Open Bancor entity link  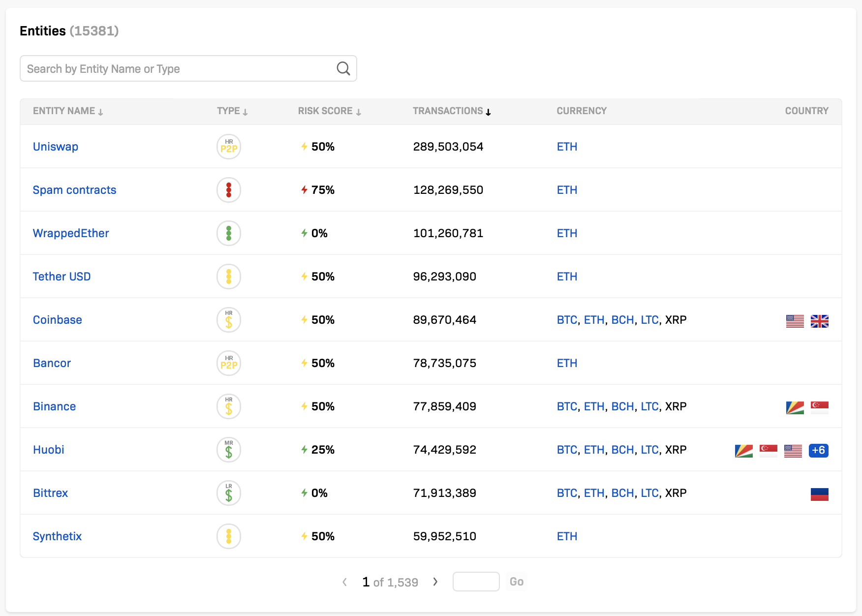[x=52, y=363]
